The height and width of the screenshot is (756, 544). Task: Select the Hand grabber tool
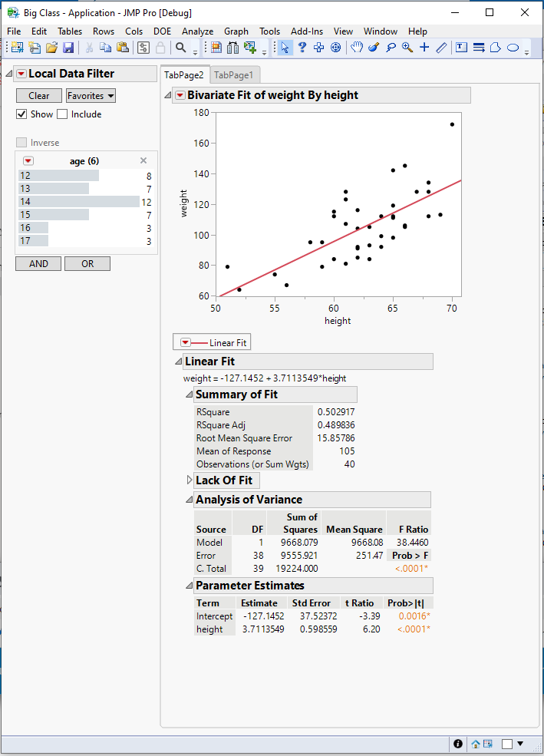click(x=357, y=48)
